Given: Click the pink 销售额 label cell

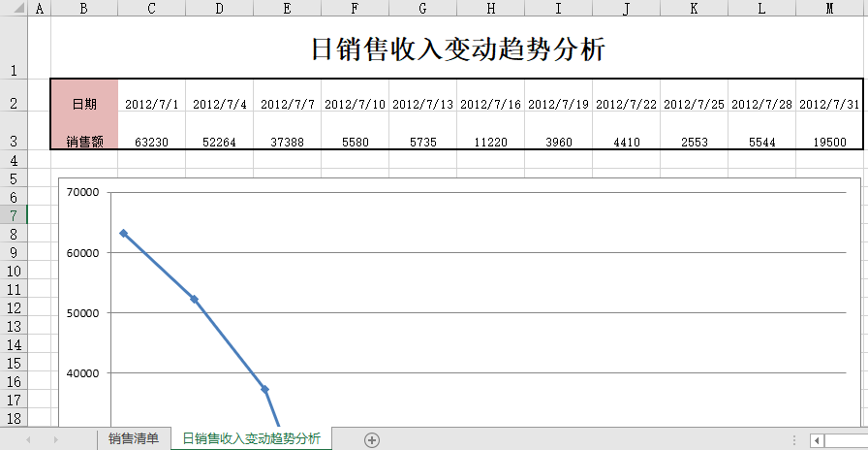Looking at the screenshot, I should tap(84, 141).
